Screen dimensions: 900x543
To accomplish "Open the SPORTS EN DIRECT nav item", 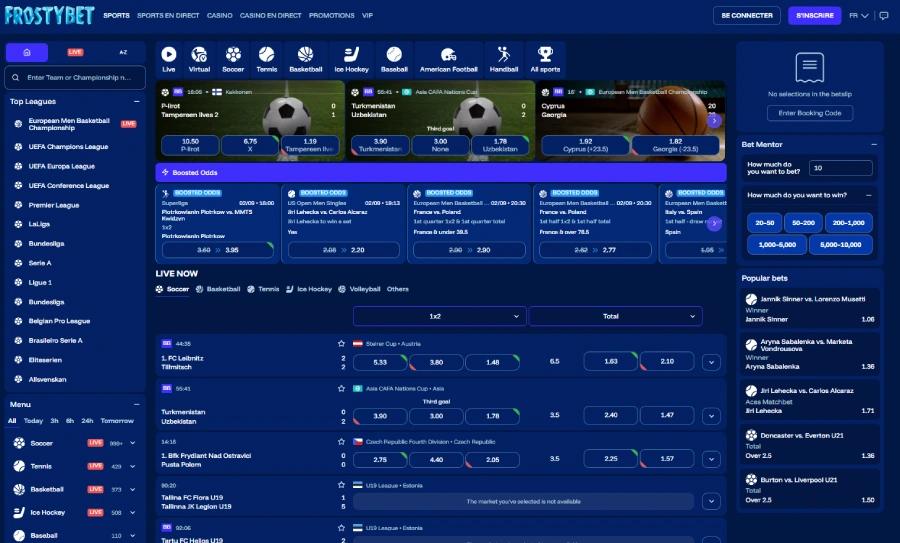I will coord(168,15).
